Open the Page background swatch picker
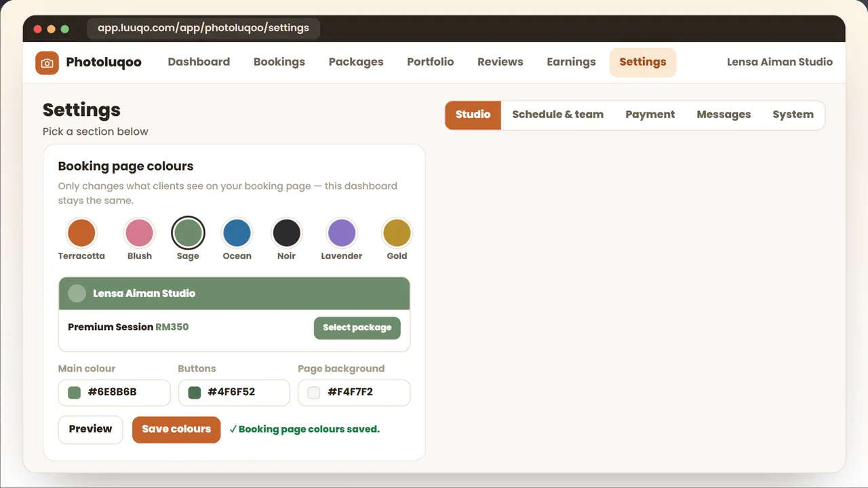This screenshot has width=868, height=488. tap(314, 392)
